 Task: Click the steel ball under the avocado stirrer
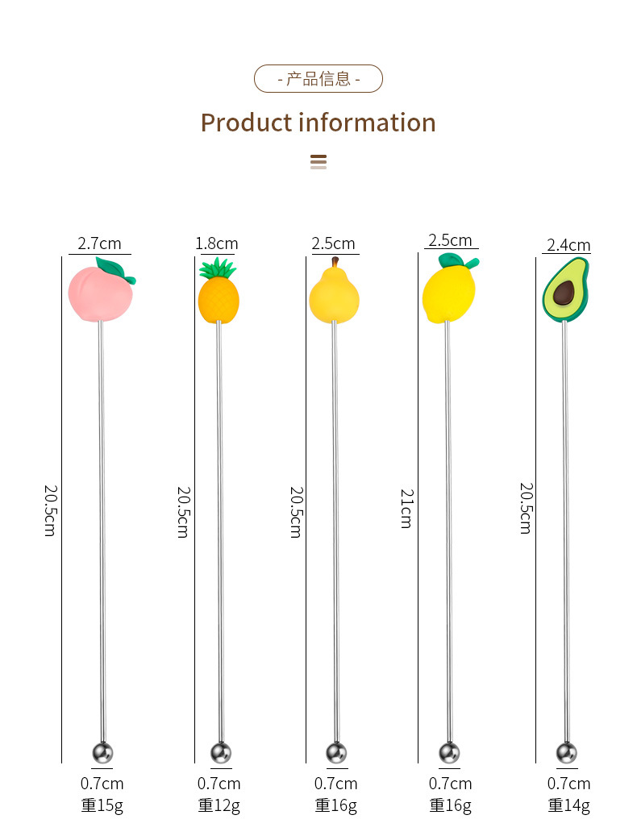567,753
